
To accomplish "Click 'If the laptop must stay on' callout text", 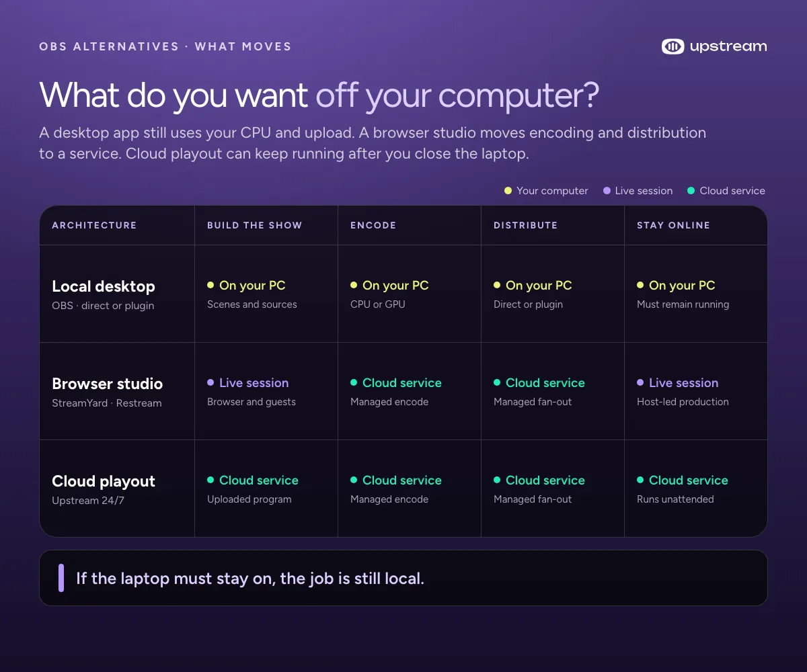I will (250, 579).
